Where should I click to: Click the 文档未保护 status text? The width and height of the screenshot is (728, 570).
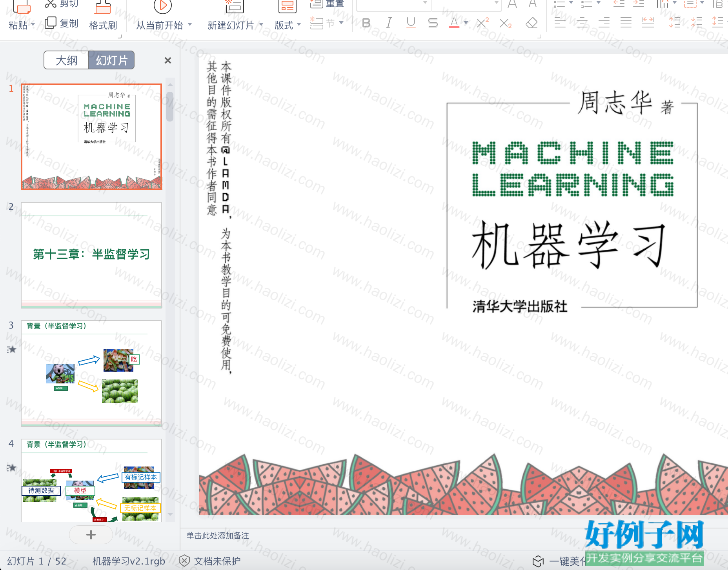[x=217, y=561]
